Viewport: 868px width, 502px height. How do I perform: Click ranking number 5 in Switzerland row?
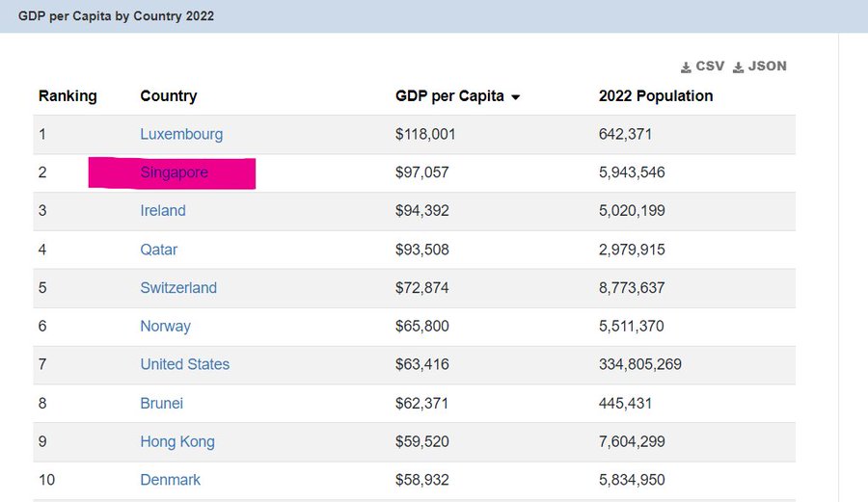(42, 287)
